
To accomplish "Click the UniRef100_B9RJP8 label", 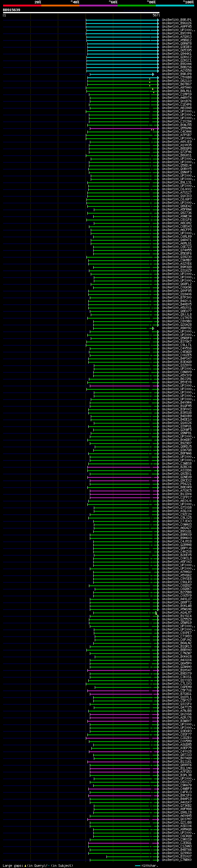I will [176, 74].
